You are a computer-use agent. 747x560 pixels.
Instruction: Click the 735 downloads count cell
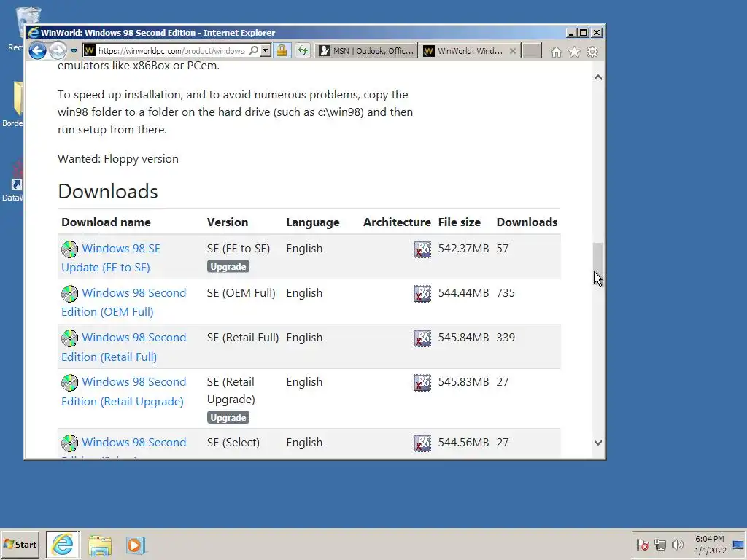[x=506, y=293]
